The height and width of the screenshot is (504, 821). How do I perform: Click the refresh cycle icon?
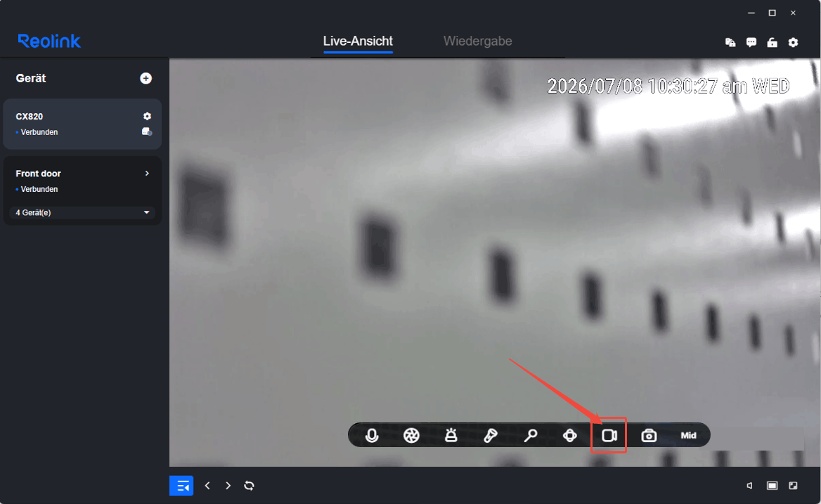250,486
